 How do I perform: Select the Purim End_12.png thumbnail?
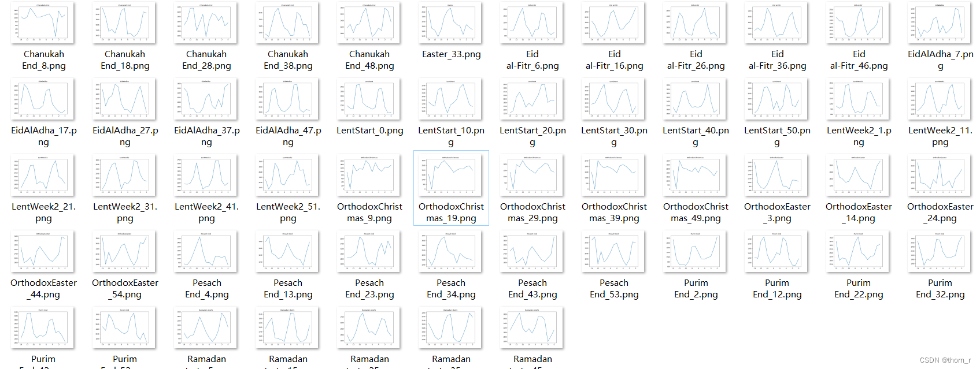coord(776,252)
